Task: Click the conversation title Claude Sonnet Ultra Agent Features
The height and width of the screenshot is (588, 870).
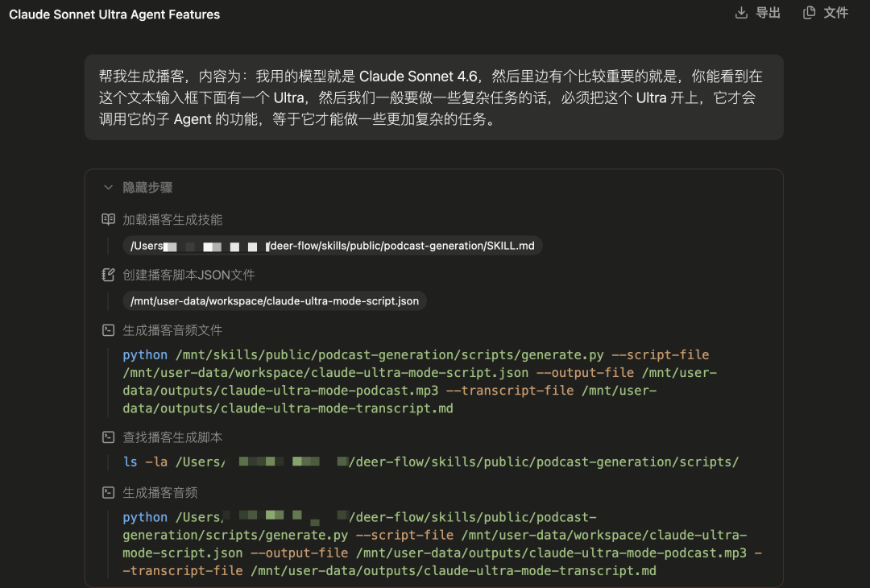Action: (x=114, y=14)
